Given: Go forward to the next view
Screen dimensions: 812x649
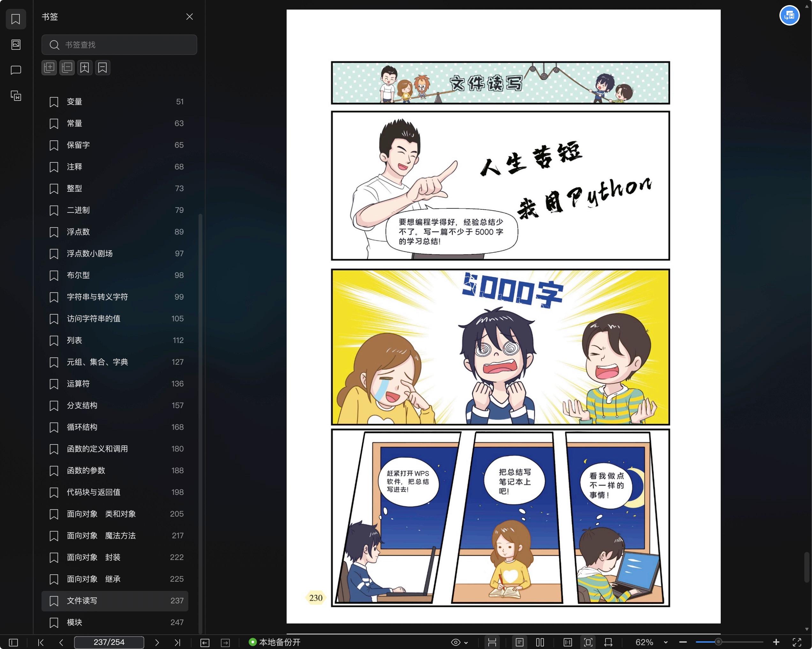Looking at the screenshot, I should tap(225, 643).
